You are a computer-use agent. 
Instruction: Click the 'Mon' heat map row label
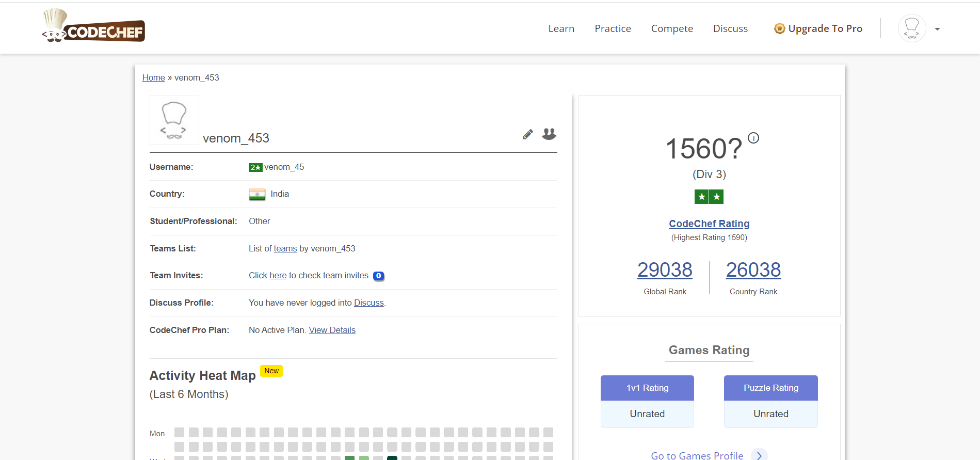[x=157, y=434]
